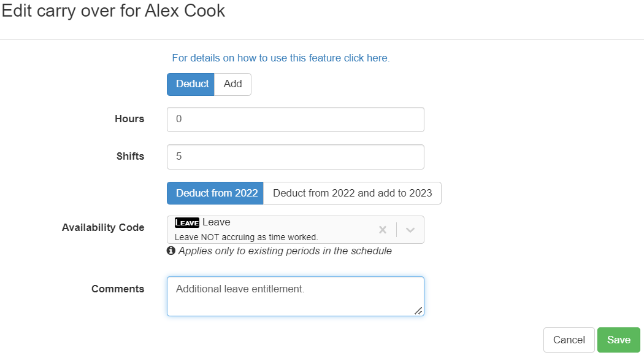Click the Shifts field label

point(130,156)
